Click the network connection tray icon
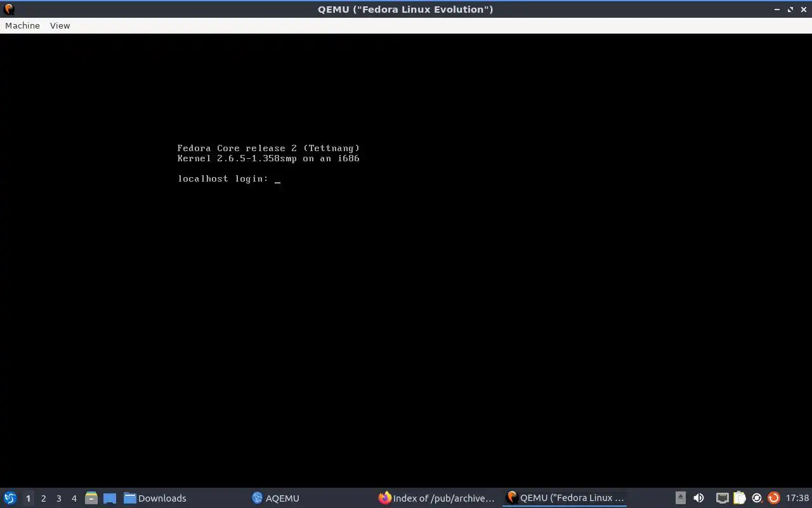 click(x=722, y=498)
